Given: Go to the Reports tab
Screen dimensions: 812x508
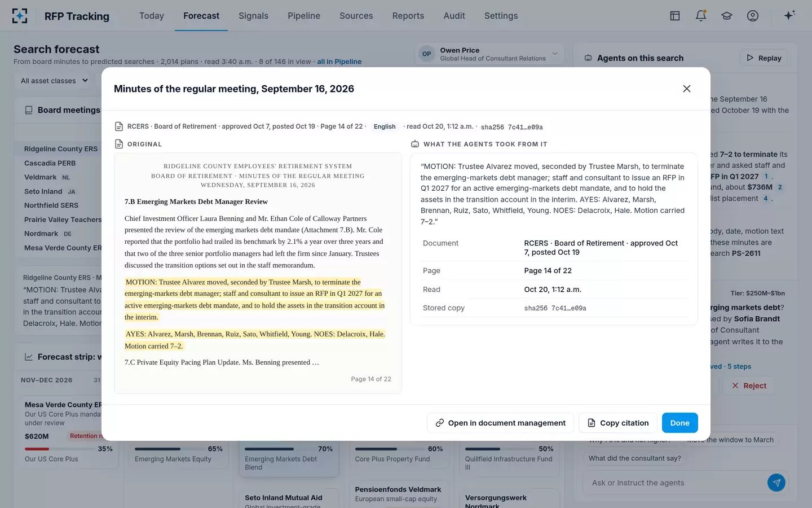Looking at the screenshot, I should (408, 16).
